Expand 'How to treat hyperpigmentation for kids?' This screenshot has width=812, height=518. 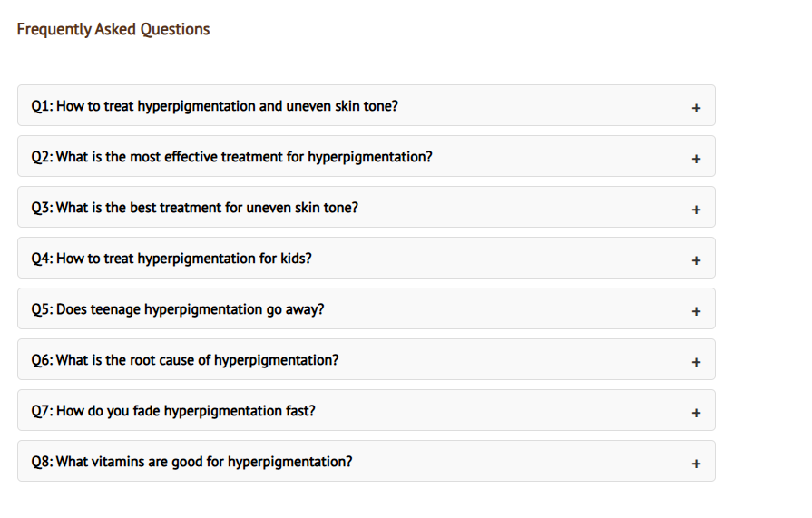pos(183,259)
